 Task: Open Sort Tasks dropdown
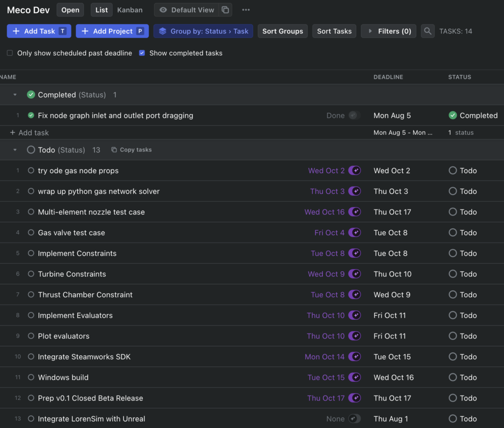coord(334,31)
